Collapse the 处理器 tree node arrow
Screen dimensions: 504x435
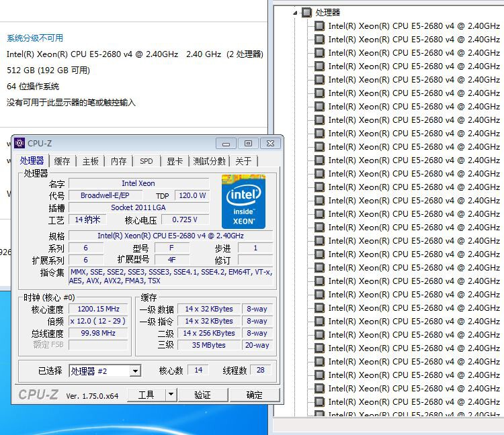(295, 13)
